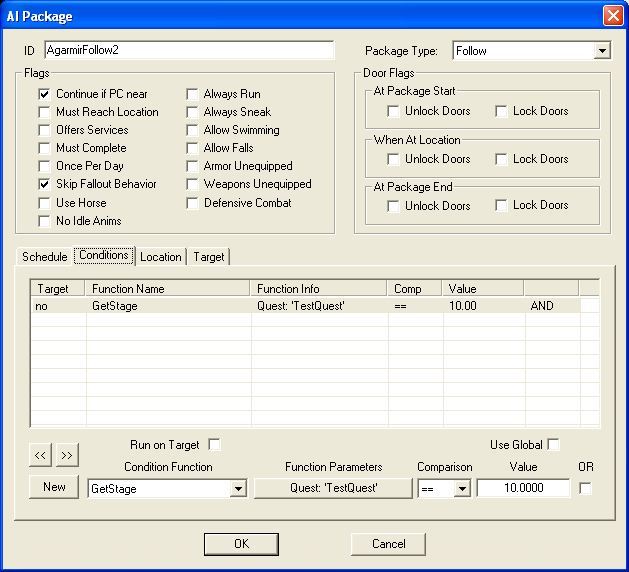Toggle Run on Target checkbox
This screenshot has height=572, width=629.
[214, 445]
